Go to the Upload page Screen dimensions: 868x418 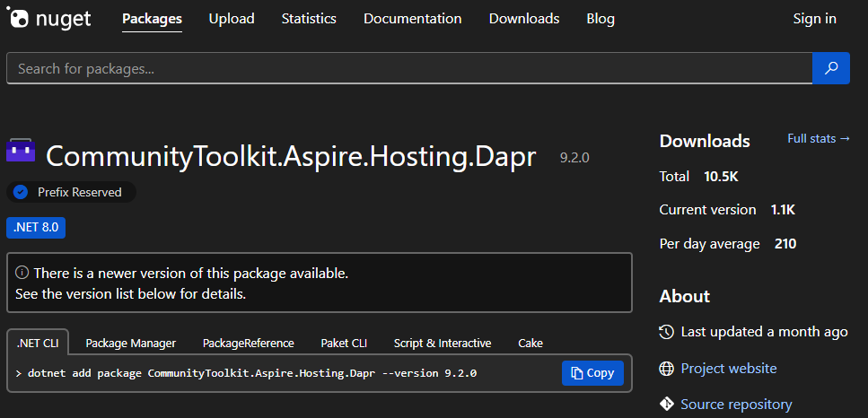(232, 19)
